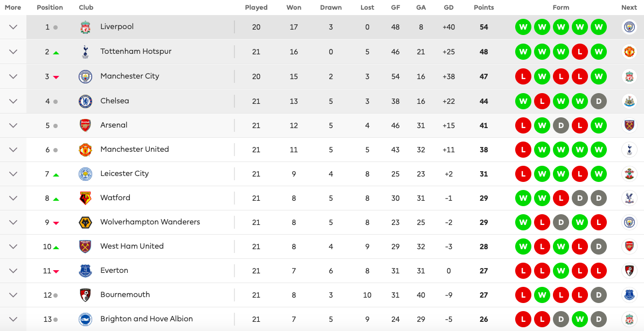Expand more details for Arsenal
Viewport: 644px width, 331px height.
pyautogui.click(x=13, y=125)
